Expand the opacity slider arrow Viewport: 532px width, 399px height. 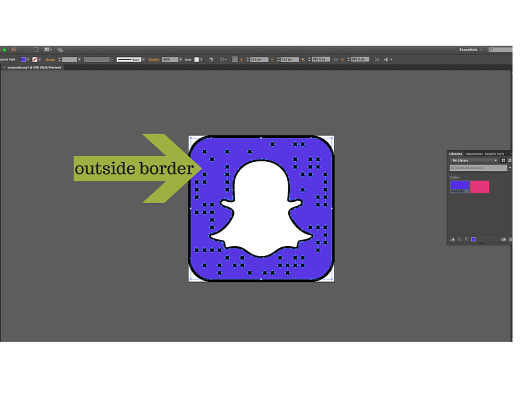tap(181, 60)
